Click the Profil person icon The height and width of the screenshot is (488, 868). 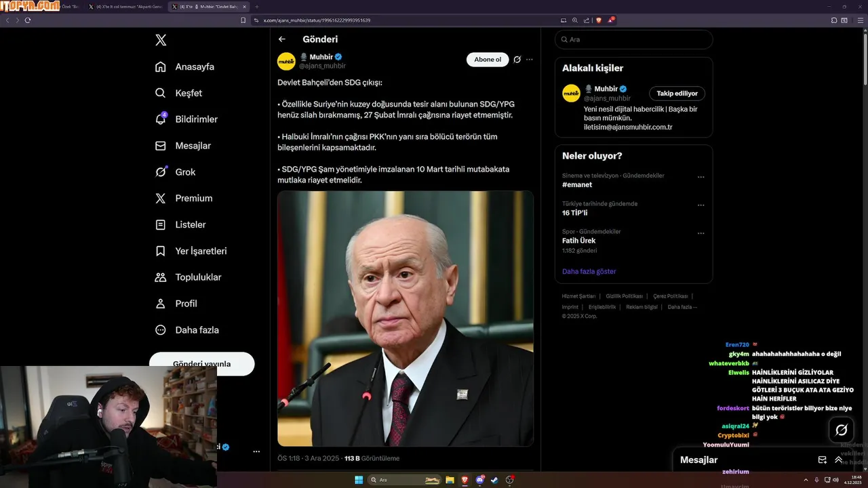tap(161, 304)
